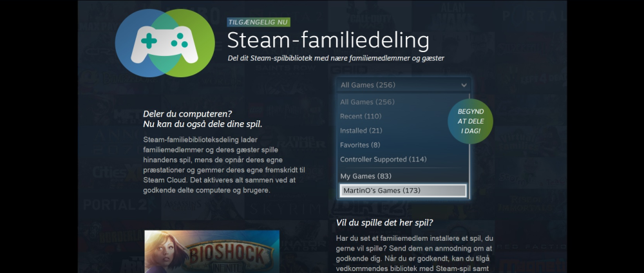Select MartinO's Games (173) highlighted entry

403,191
